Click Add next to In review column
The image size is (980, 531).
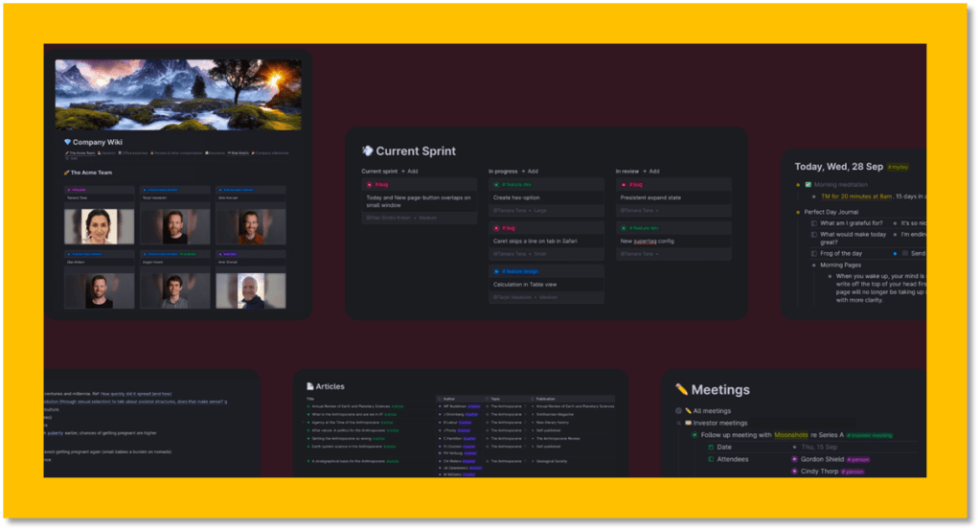[653, 172]
